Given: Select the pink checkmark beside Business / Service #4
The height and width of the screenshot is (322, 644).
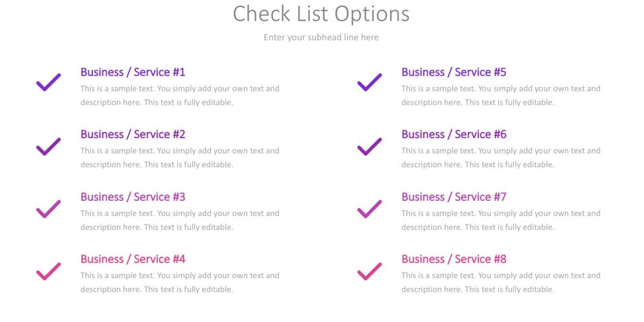Looking at the screenshot, I should click(49, 272).
